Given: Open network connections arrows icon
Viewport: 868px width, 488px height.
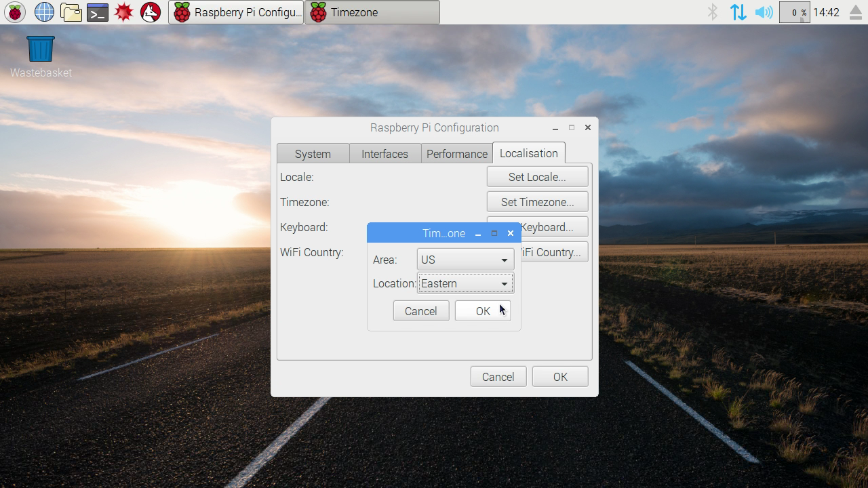Looking at the screenshot, I should tap(738, 12).
